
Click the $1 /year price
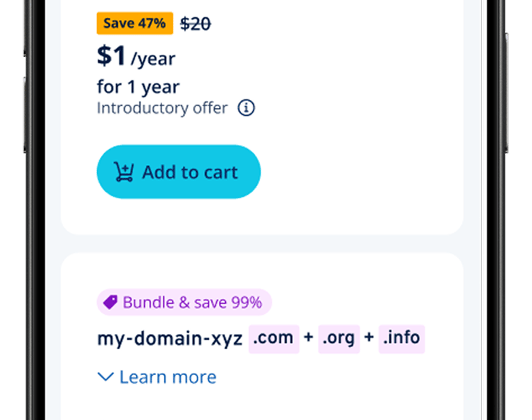[136, 57]
